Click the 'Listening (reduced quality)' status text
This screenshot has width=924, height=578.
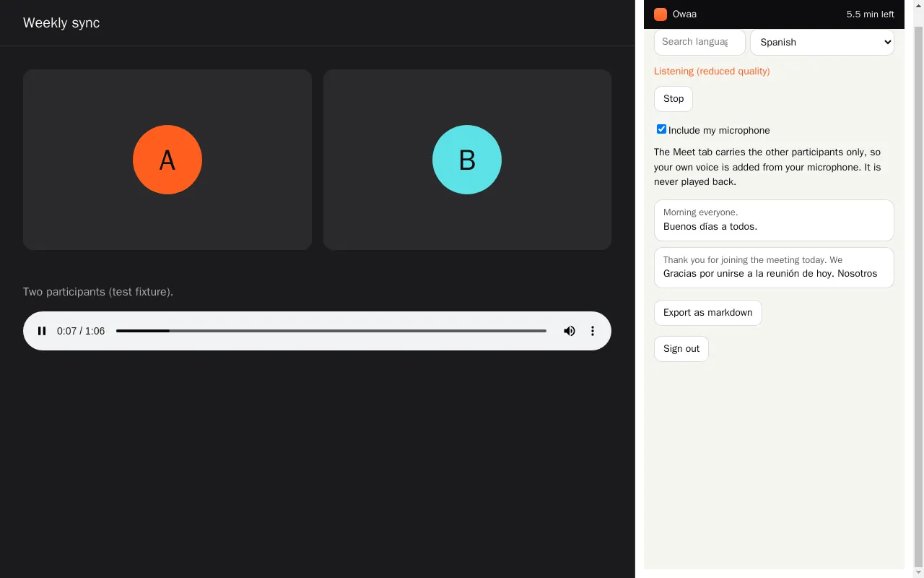click(x=712, y=72)
